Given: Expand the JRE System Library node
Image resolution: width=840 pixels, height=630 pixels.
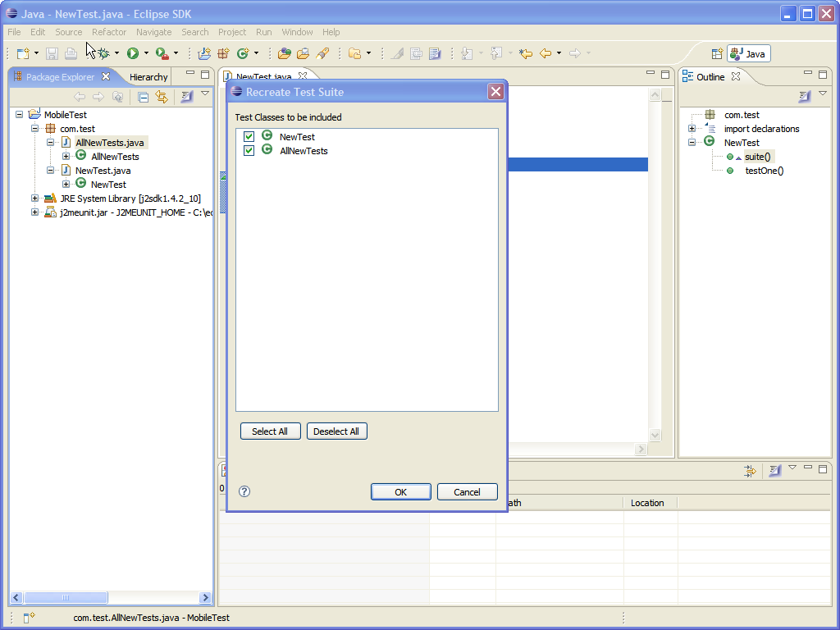Looking at the screenshot, I should pos(34,199).
